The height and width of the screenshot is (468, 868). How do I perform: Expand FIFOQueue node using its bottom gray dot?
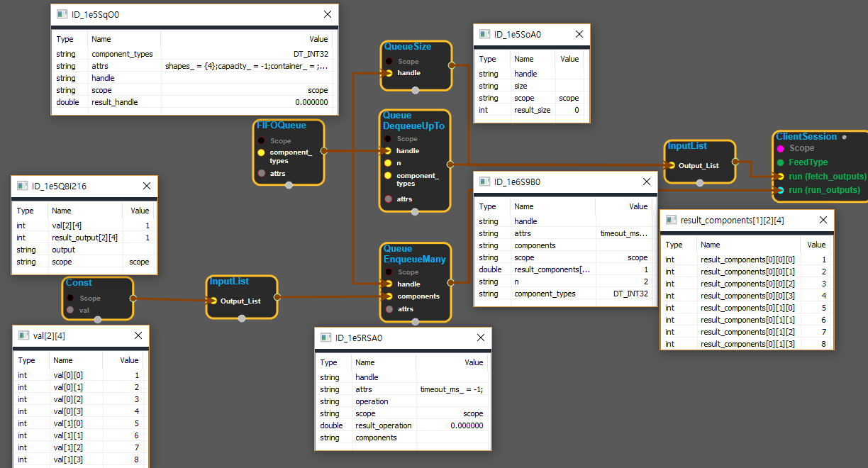(289, 186)
